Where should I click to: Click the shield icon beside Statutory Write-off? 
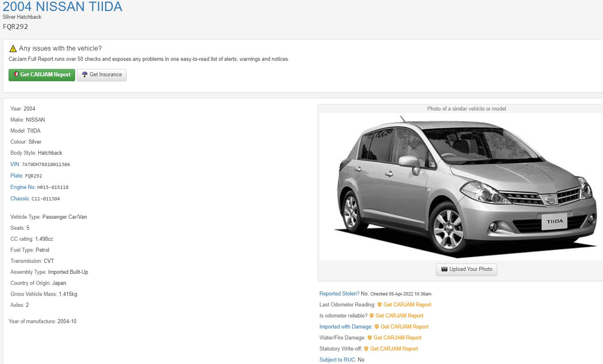[x=366, y=348]
